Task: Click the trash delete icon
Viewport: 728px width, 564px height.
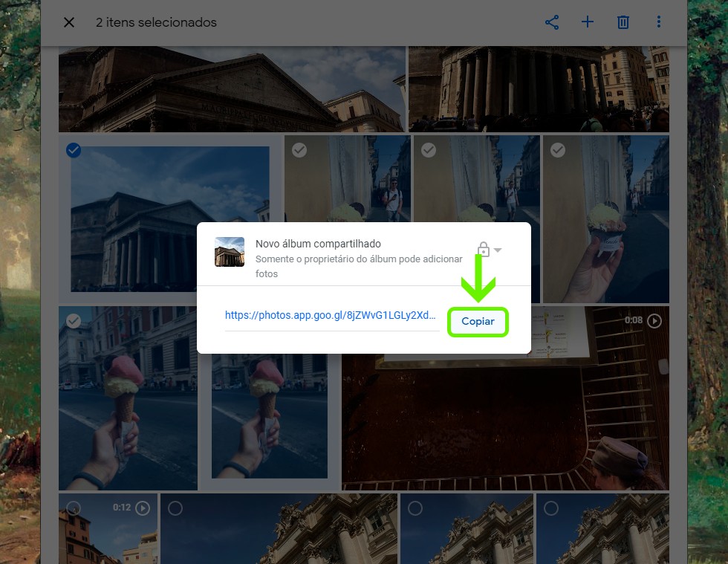Action: pos(623,22)
